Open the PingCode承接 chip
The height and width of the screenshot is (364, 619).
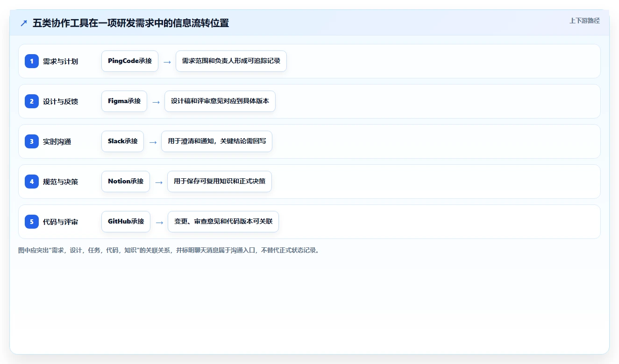(x=130, y=61)
